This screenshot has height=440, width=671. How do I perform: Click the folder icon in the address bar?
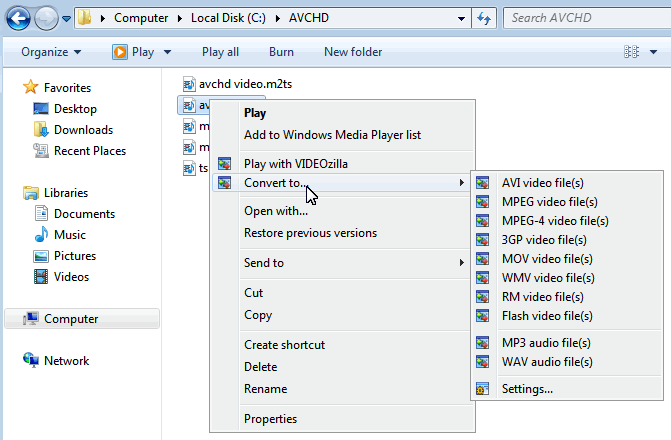(84, 18)
